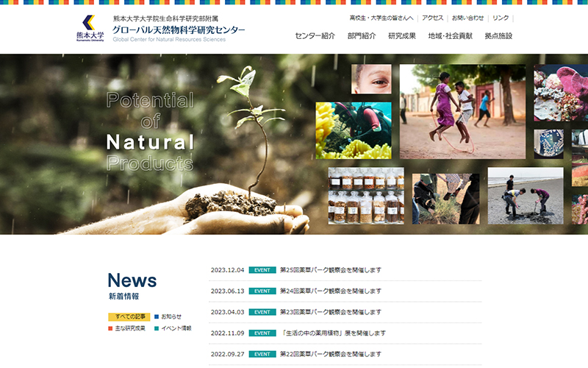
Task: Open the リンク page
Action: [501, 18]
